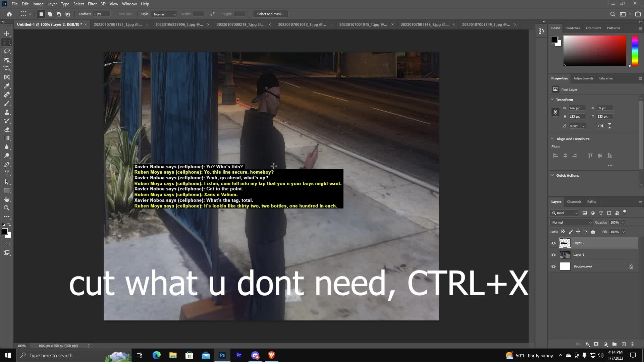Open the layer style fx menu
The height and width of the screenshot is (362, 644).
pos(587,344)
